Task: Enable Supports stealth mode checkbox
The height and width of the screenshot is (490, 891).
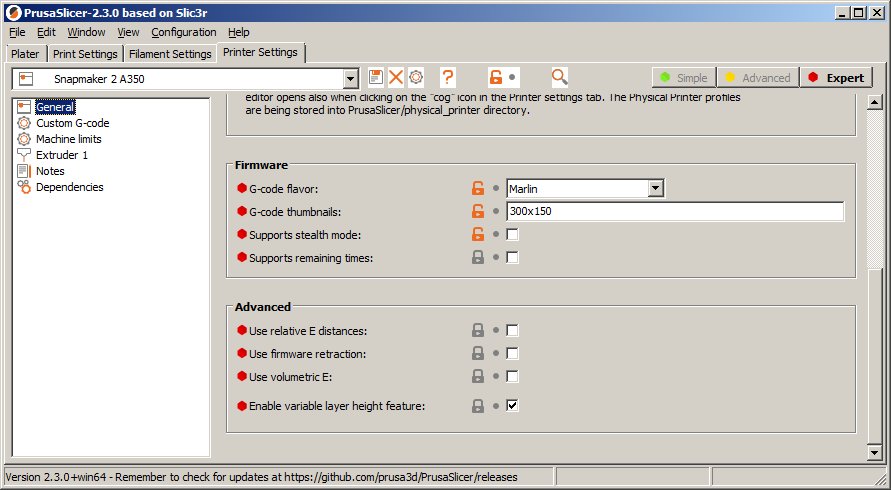Action: [x=513, y=234]
